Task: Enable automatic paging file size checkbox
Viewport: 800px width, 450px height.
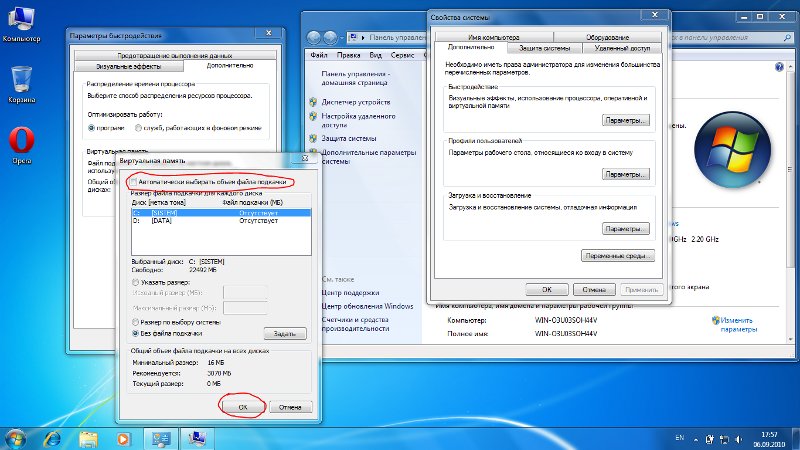Action: [x=132, y=182]
